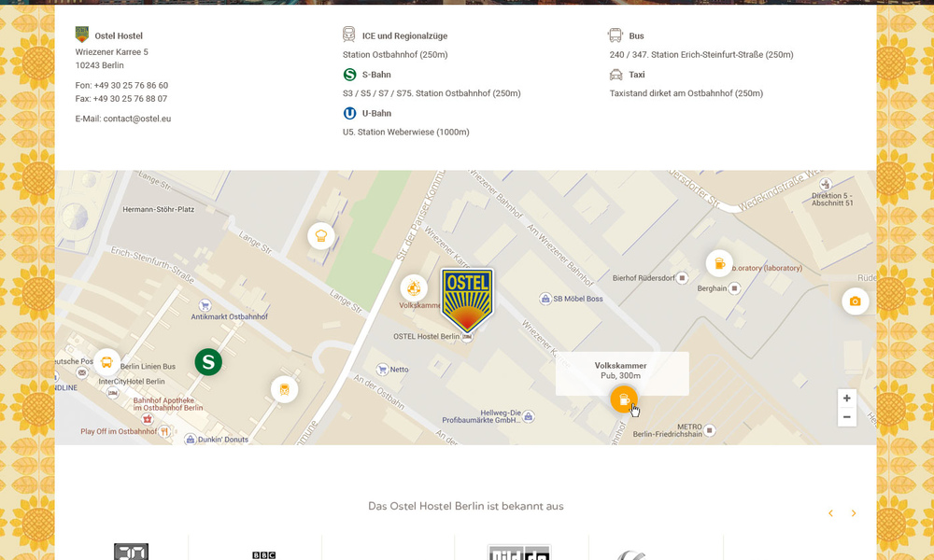Show previous press logos with left arrow
Viewport: 934px width, 560px height.
(830, 513)
